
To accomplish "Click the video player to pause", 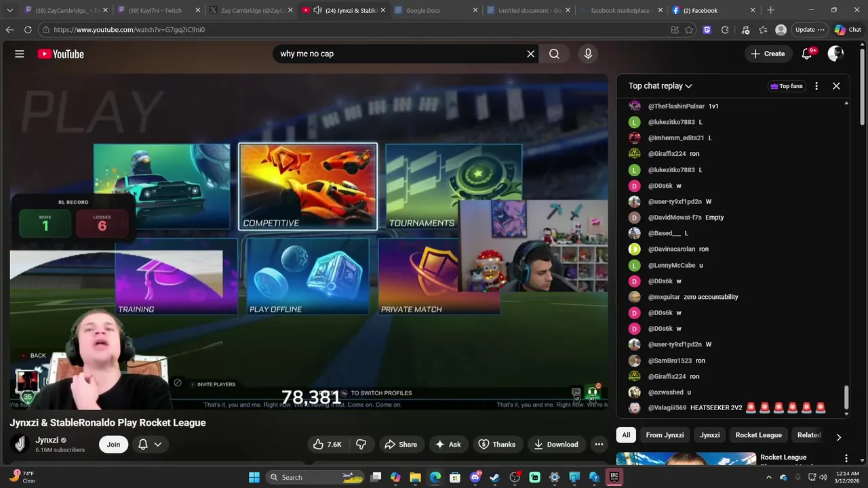I will [x=309, y=241].
